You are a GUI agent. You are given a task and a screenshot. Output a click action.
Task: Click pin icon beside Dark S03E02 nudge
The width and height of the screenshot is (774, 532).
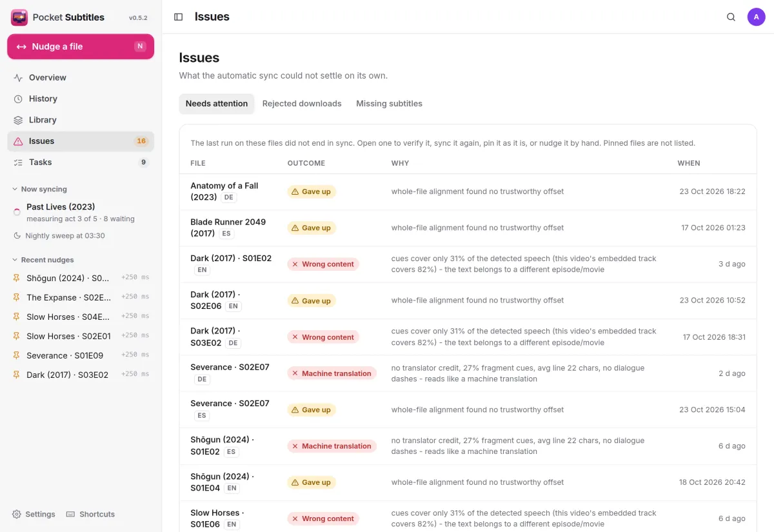click(x=17, y=375)
